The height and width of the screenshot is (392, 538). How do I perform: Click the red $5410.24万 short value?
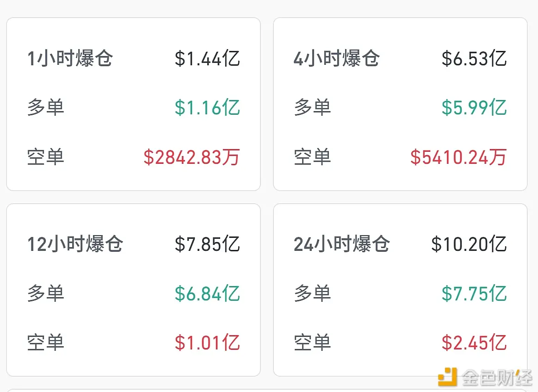pyautogui.click(x=458, y=157)
